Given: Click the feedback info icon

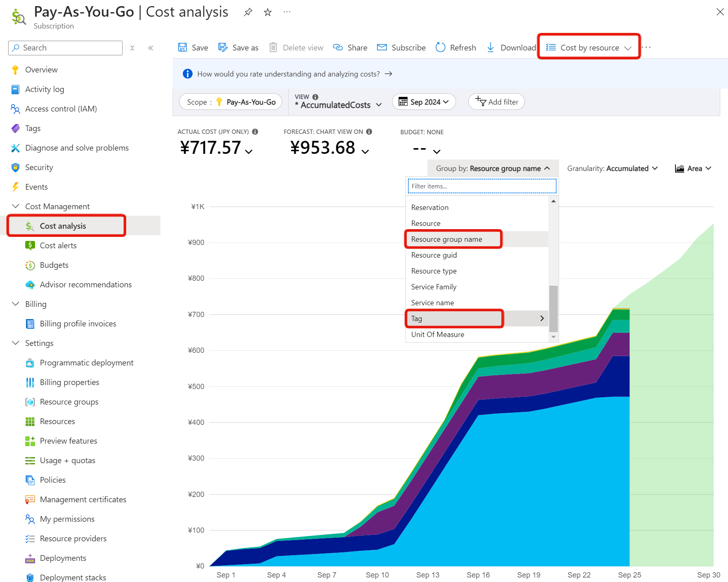Looking at the screenshot, I should [x=188, y=74].
